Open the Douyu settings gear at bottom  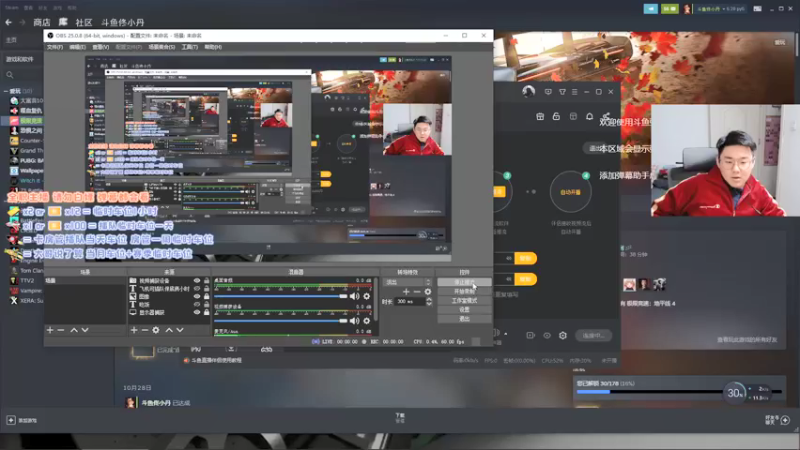563,335
